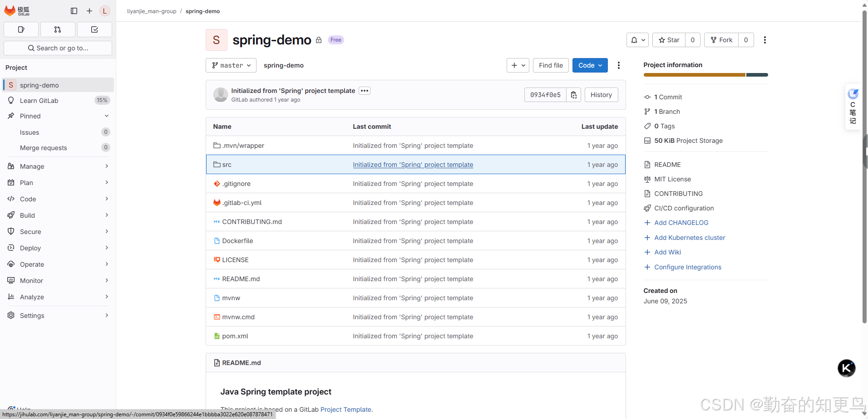
Task: Click Configure Integrations
Action: (682, 267)
